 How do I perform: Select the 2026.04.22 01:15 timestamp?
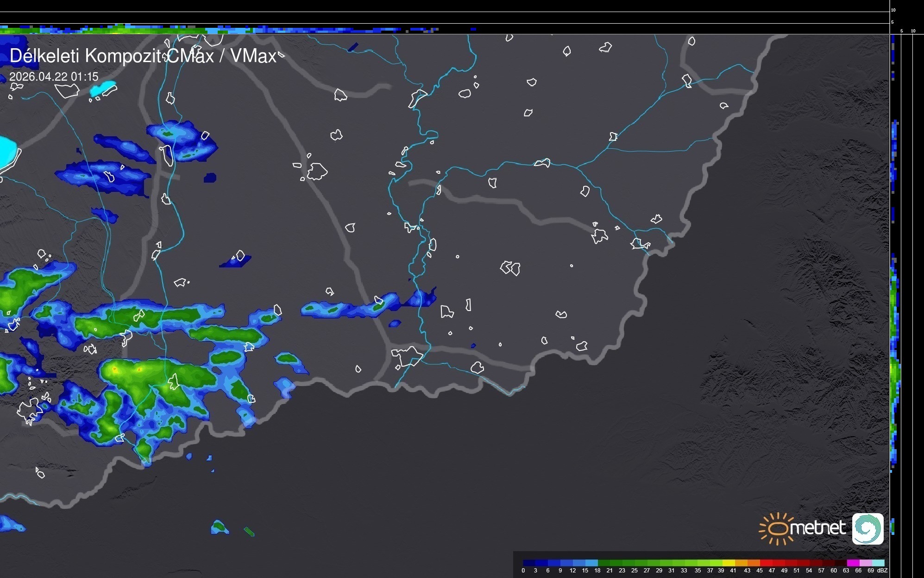(54, 77)
